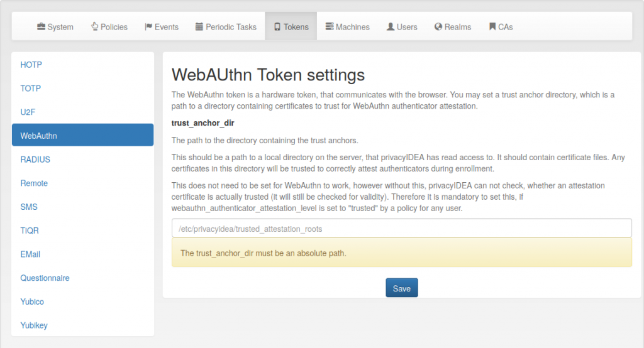Switch to the Machines tab
The width and height of the screenshot is (644, 348).
click(347, 26)
